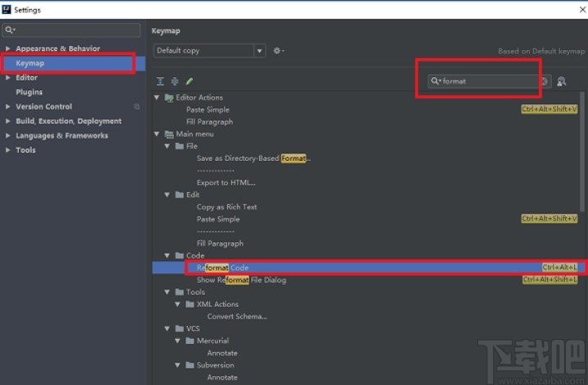The width and height of the screenshot is (588, 385).
Task: Collapse the Main menu tree node
Action: coord(157,134)
